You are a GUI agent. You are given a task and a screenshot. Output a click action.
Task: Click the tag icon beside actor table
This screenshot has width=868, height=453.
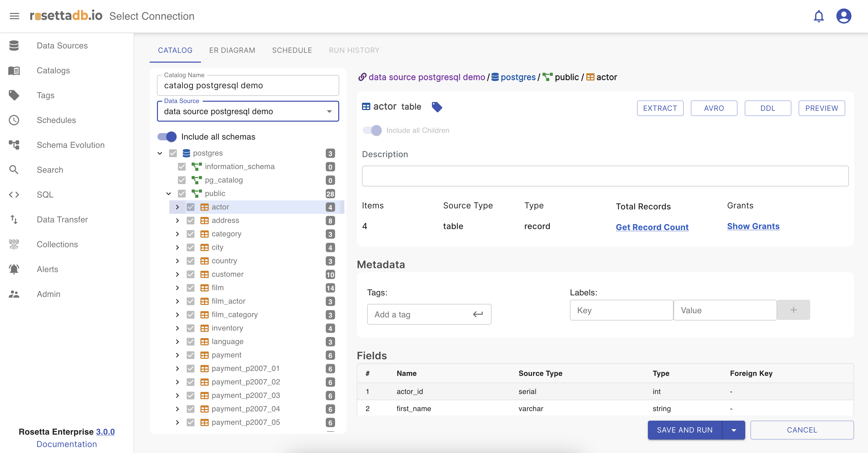437,107
